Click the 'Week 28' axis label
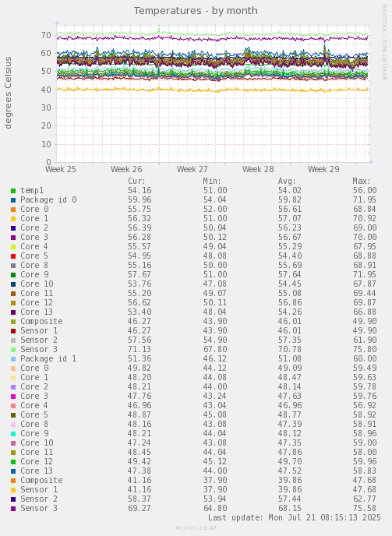Image resolution: width=392 pixels, height=536 pixels. (258, 169)
